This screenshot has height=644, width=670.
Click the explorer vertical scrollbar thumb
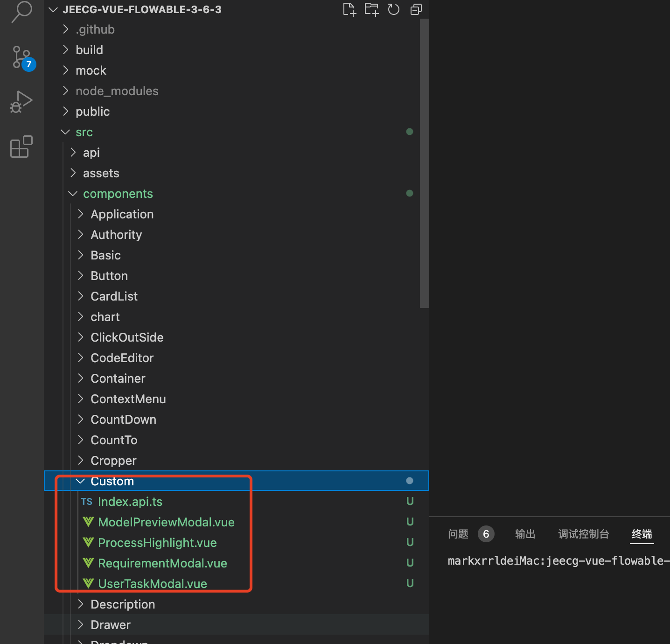pyautogui.click(x=424, y=163)
